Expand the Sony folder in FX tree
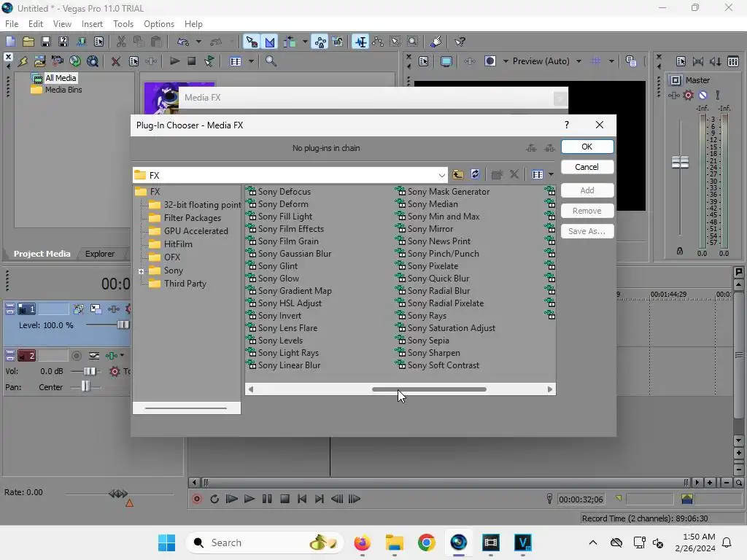Screen dimensions: 747x560 point(141,271)
